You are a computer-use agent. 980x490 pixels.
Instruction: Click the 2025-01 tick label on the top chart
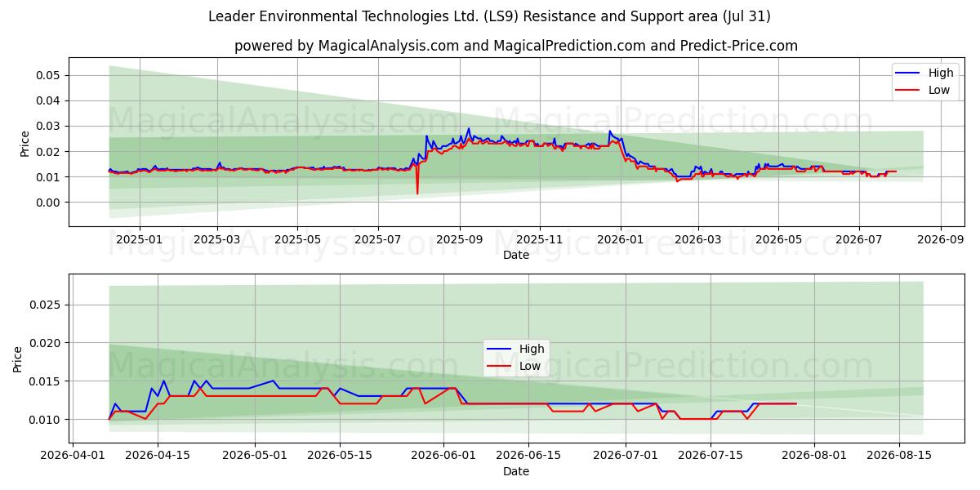pos(140,240)
